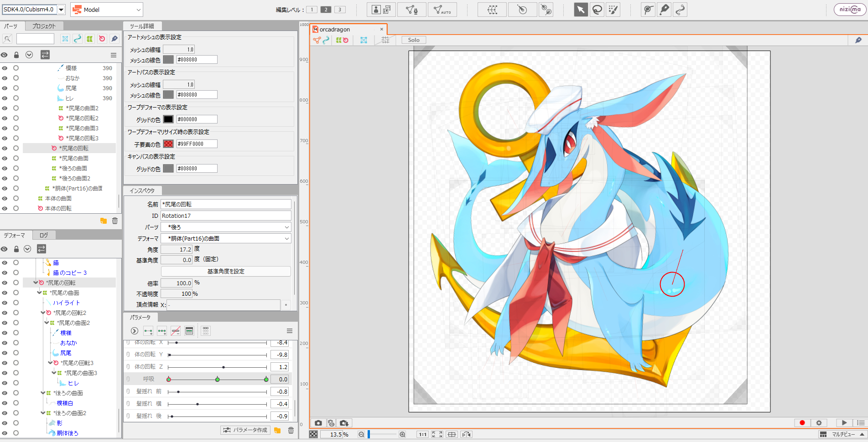Open the マルチビュー menu button
This screenshot has height=442, width=868.
pyautogui.click(x=842, y=434)
